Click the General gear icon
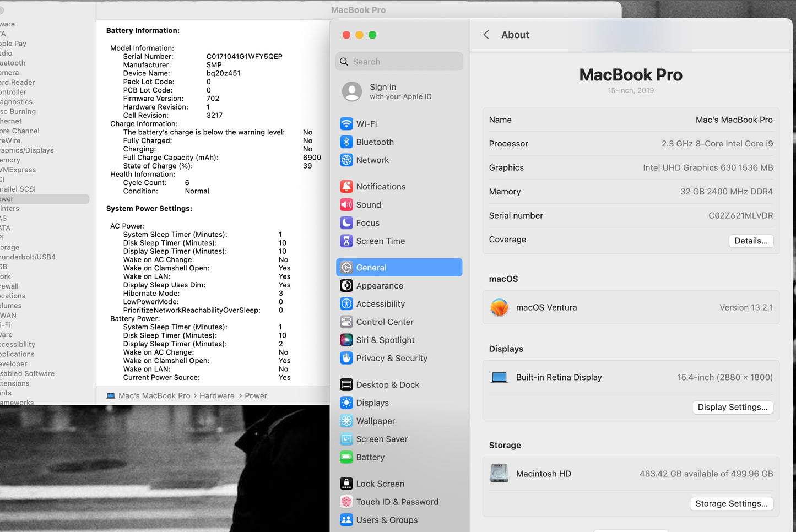Image resolution: width=796 pixels, height=532 pixels. (x=346, y=268)
